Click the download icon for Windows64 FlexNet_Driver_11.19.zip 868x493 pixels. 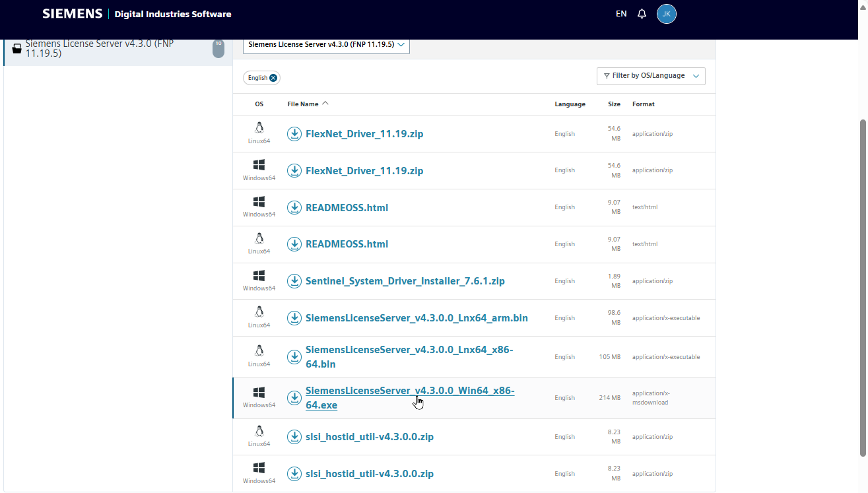pos(294,171)
